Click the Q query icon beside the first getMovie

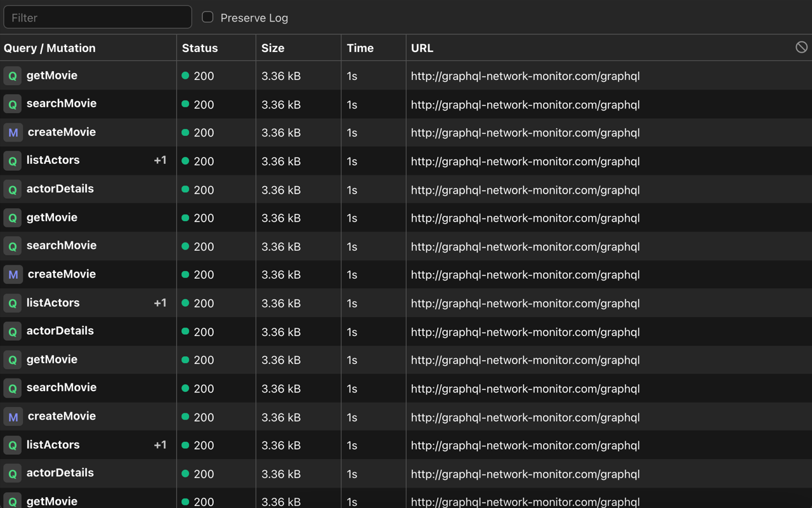[x=12, y=76]
